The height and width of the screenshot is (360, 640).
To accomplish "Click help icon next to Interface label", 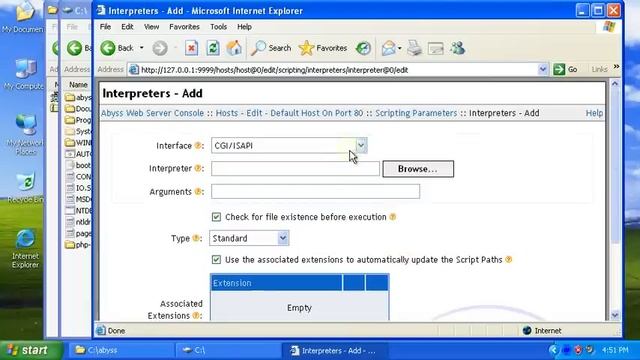I will click(x=198, y=145).
